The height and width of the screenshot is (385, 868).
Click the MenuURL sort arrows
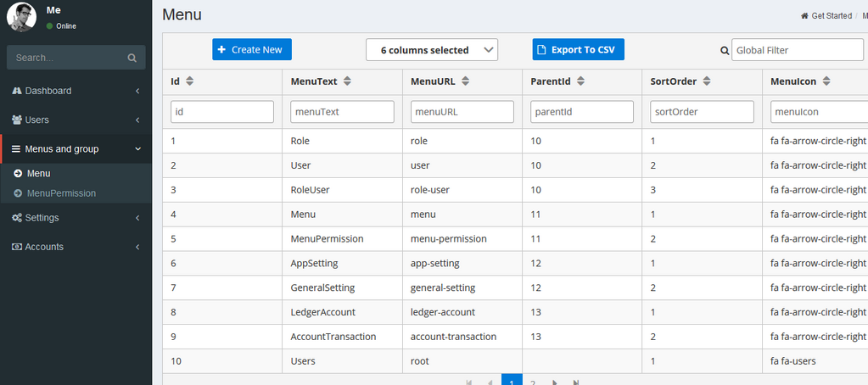[466, 81]
